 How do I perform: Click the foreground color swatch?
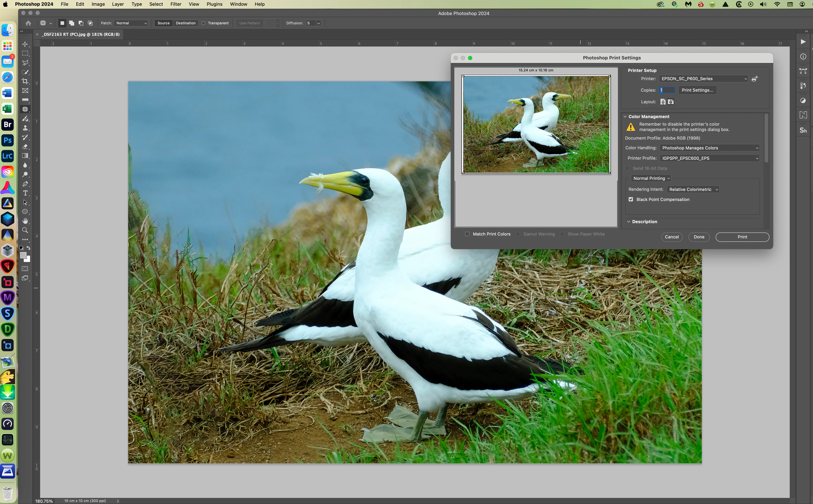tap(23, 255)
